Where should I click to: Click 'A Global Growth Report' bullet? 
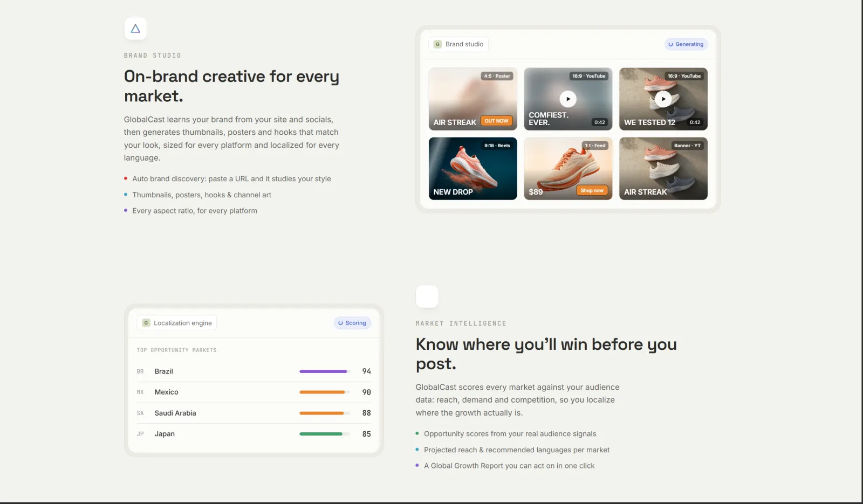coord(509,466)
